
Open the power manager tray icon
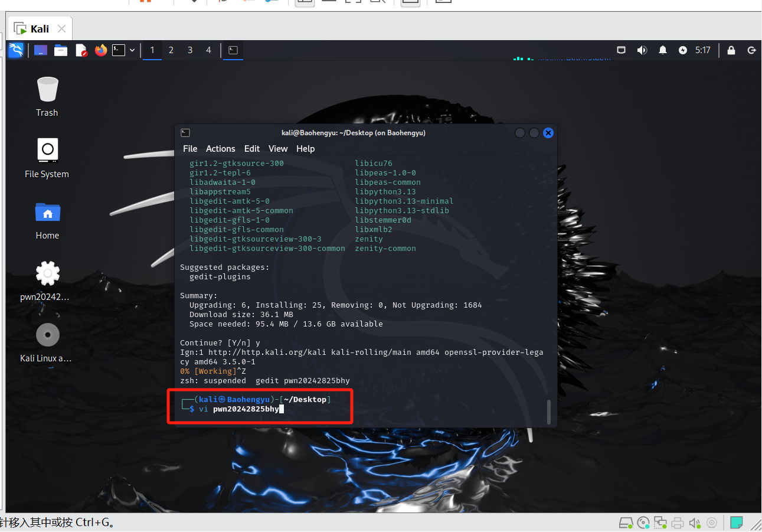coord(683,50)
